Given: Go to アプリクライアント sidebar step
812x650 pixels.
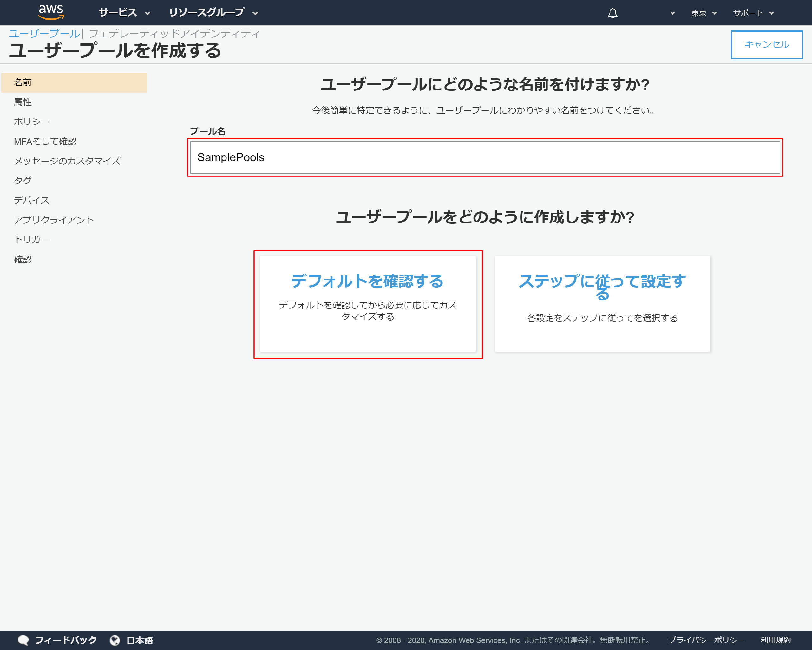Looking at the screenshot, I should tap(54, 220).
